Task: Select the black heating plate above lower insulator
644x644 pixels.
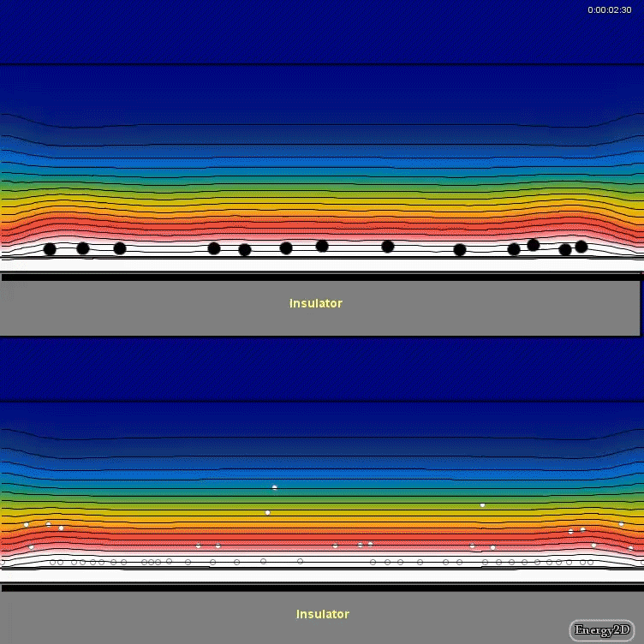Action: [322, 587]
